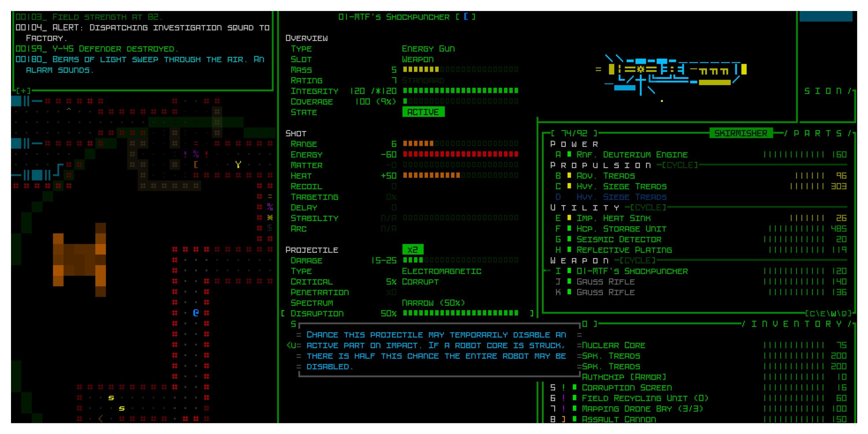Image resolution: width=868 pixels, height=434 pixels.
Task: Select Rnf. Deuterium Engine part
Action: coord(632,155)
